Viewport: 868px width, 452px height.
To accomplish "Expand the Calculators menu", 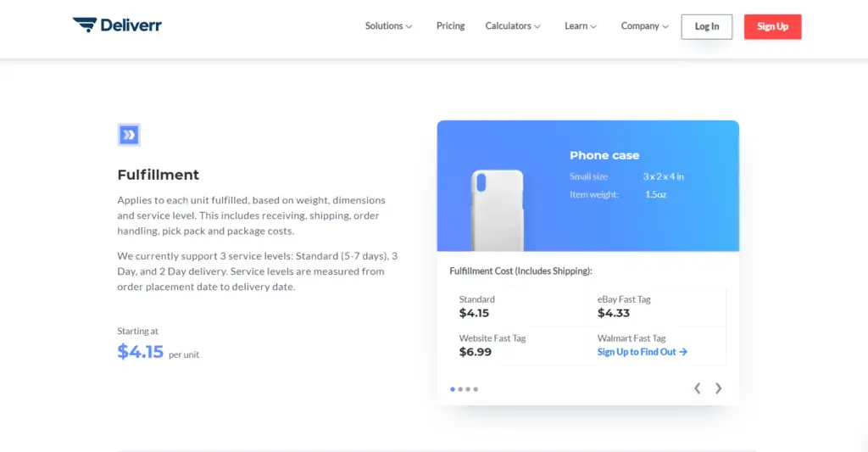I will [513, 26].
